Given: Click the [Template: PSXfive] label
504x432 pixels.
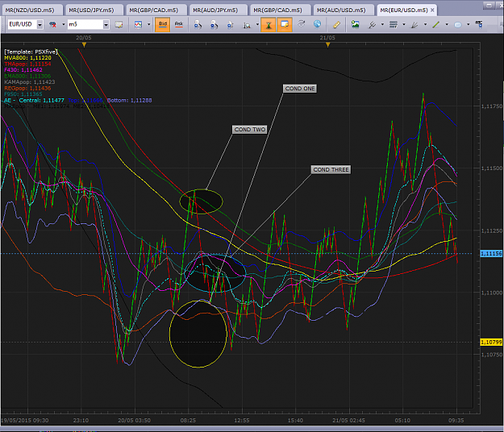Looking at the screenshot, I should 31,52.
